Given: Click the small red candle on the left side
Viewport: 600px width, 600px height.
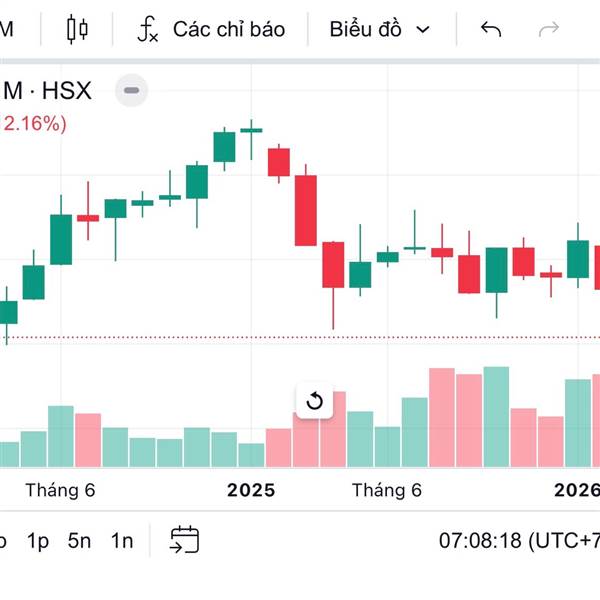Looking at the screenshot, I should (88, 217).
